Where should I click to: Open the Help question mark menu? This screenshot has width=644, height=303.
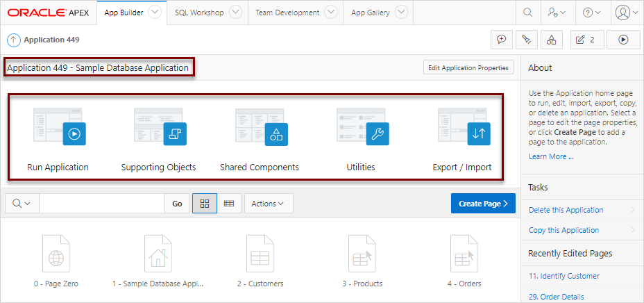(591, 13)
